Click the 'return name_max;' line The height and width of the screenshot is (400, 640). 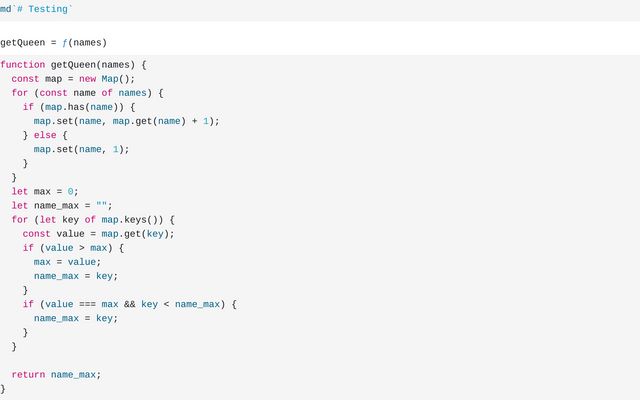pyautogui.click(x=56, y=374)
